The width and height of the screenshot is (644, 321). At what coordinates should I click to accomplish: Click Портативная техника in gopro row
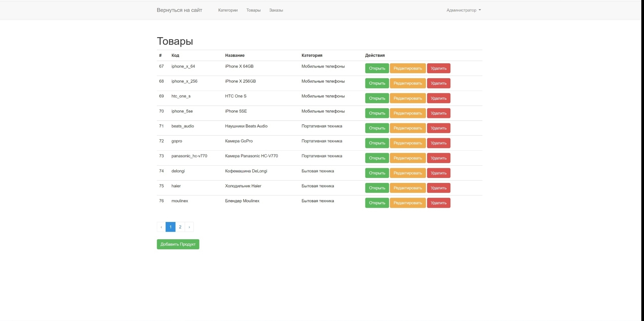tap(322, 141)
